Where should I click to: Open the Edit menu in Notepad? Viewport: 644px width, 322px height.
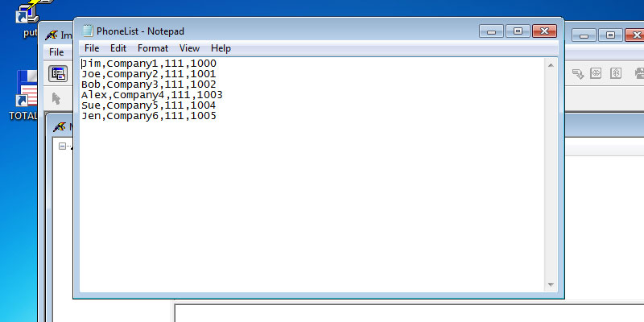pyautogui.click(x=118, y=48)
